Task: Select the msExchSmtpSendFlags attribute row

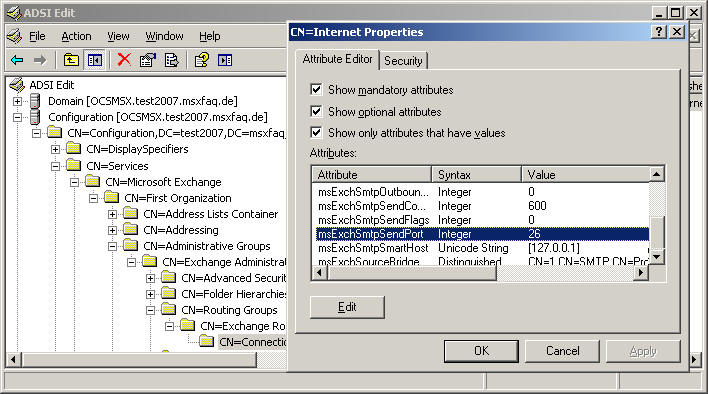Action: tap(482, 220)
